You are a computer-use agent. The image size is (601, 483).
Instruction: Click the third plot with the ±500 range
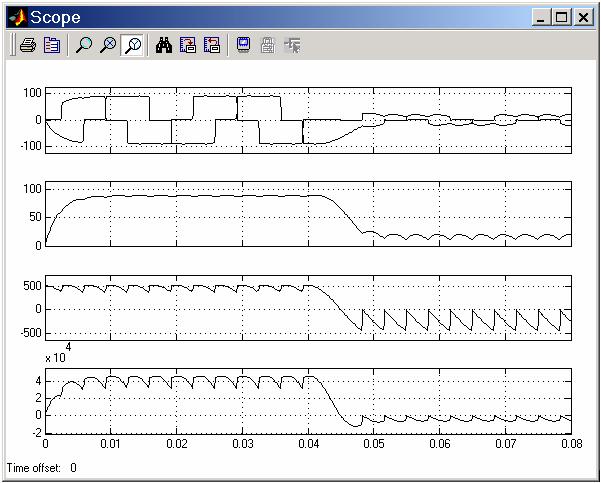tap(308, 307)
